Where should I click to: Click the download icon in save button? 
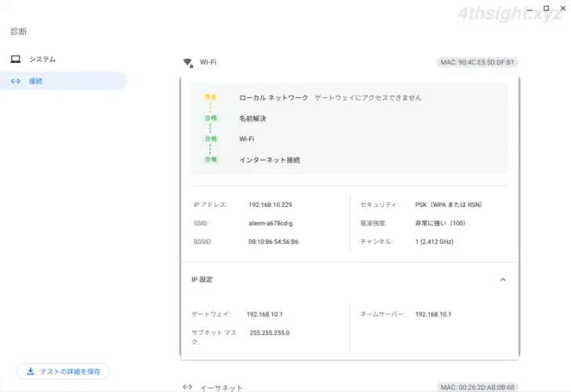(x=31, y=372)
